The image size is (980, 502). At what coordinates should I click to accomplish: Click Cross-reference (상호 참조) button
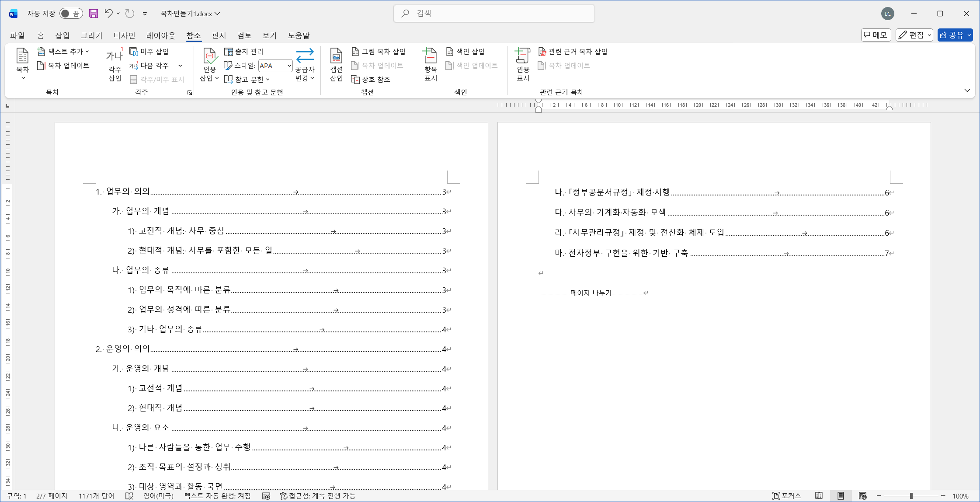point(371,80)
